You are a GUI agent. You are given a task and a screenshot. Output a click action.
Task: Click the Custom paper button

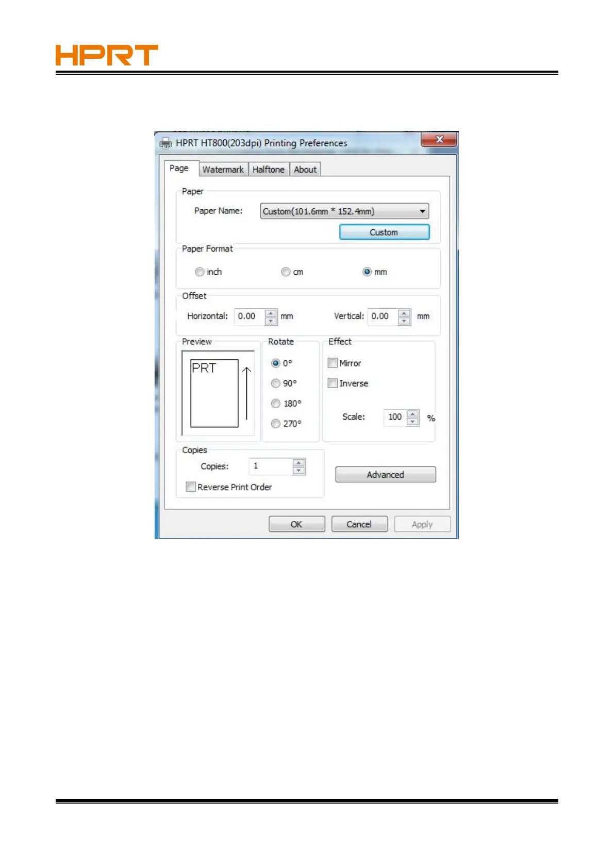click(x=384, y=232)
